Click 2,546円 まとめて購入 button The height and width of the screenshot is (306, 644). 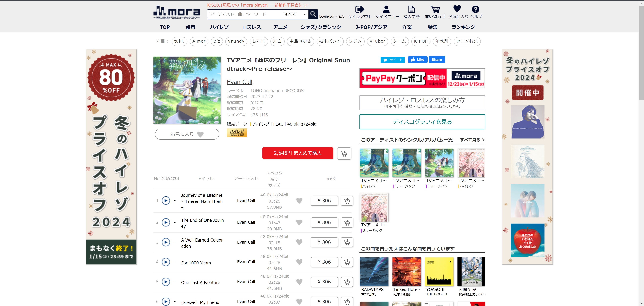coord(297,153)
